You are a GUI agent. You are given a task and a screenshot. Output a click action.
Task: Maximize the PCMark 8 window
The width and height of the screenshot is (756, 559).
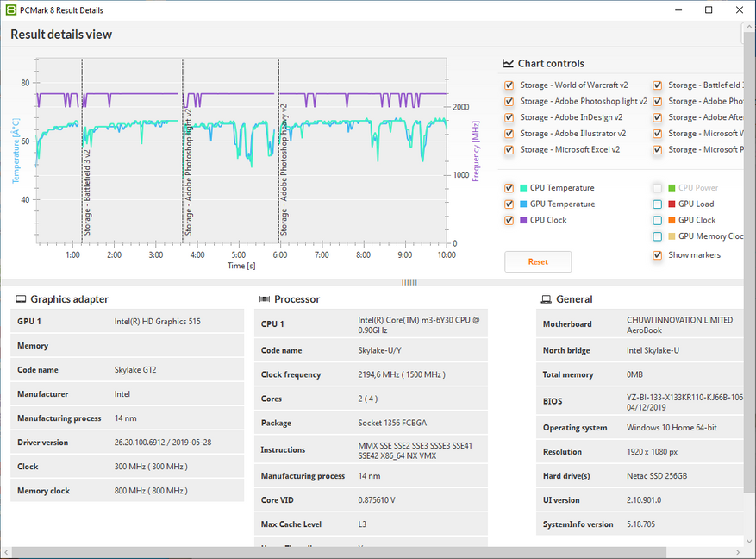point(709,10)
